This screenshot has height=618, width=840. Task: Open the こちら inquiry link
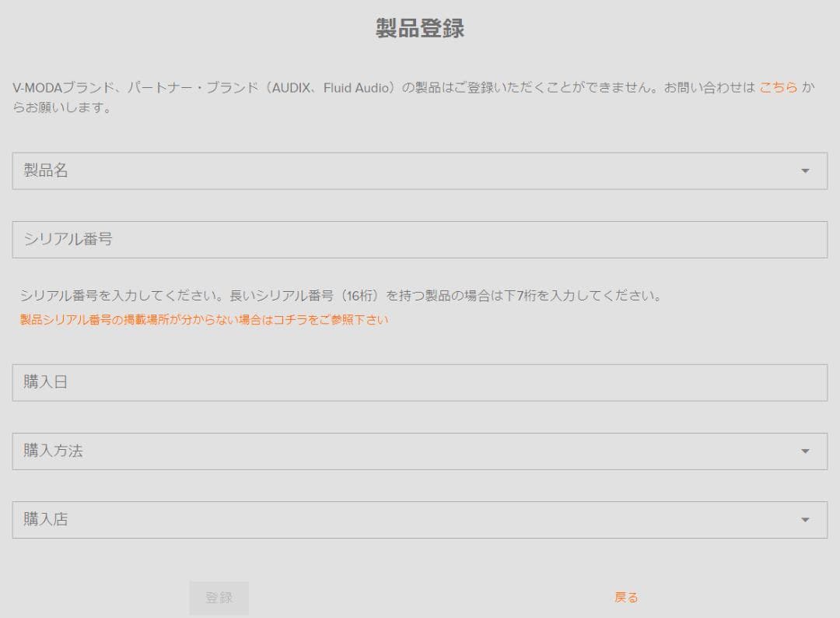tap(778, 88)
